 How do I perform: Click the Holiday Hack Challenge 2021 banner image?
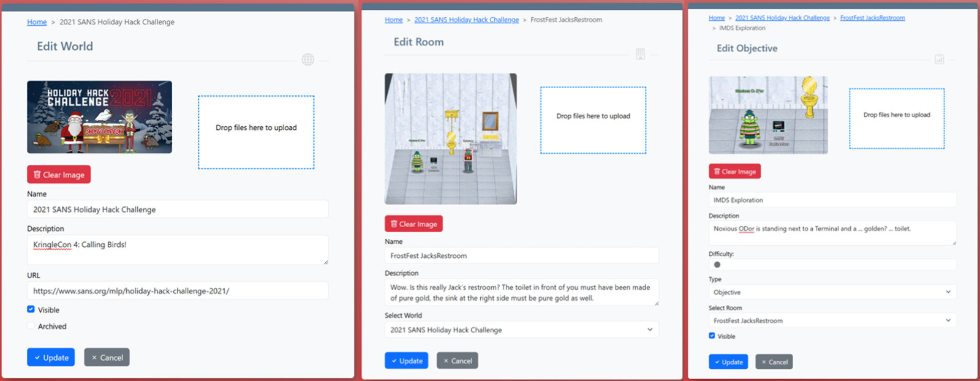click(x=99, y=117)
